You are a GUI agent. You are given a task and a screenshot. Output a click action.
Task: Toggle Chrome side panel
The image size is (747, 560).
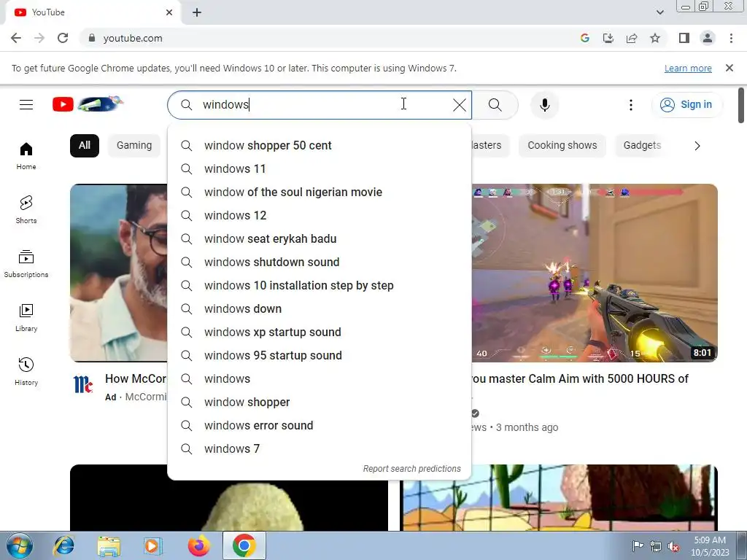pyautogui.click(x=684, y=38)
